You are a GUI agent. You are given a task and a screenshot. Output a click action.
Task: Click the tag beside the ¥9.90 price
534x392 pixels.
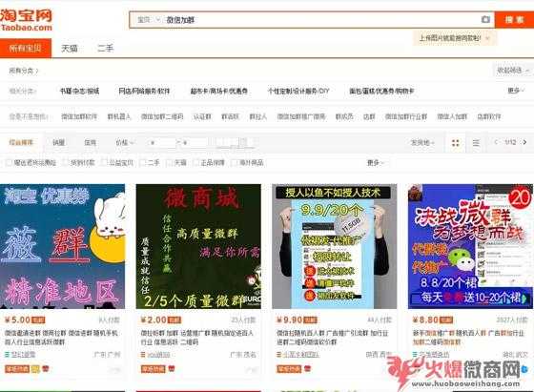click(x=311, y=320)
